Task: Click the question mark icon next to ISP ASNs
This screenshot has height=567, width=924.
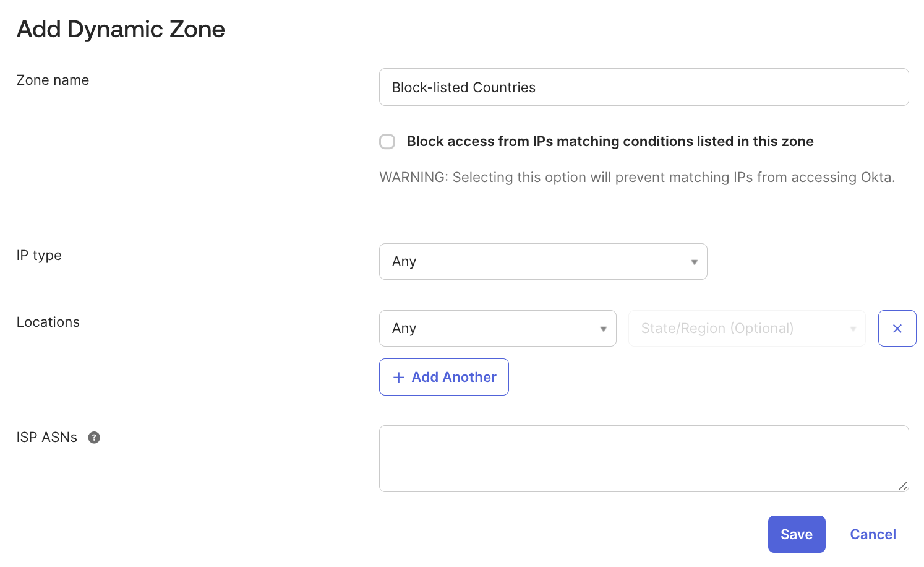Action: tap(93, 437)
